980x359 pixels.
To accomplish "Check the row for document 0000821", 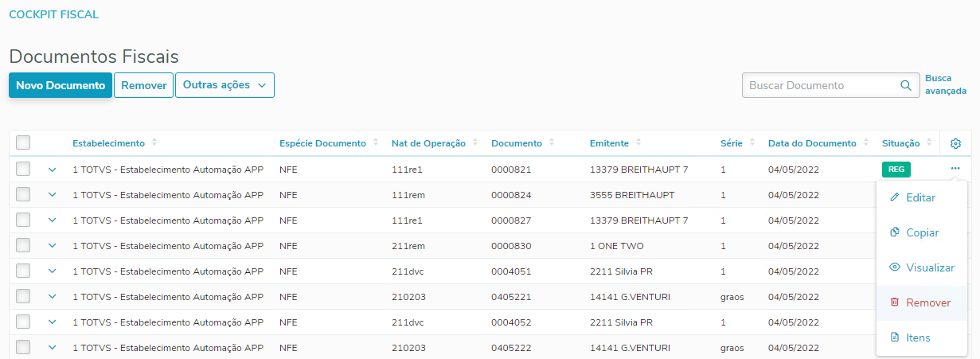I will [23, 169].
